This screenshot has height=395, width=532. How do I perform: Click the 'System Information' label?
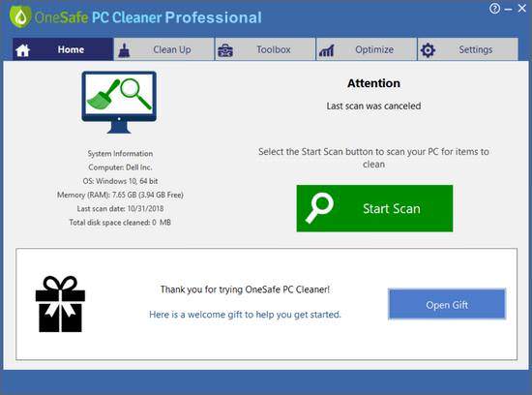[120, 154]
